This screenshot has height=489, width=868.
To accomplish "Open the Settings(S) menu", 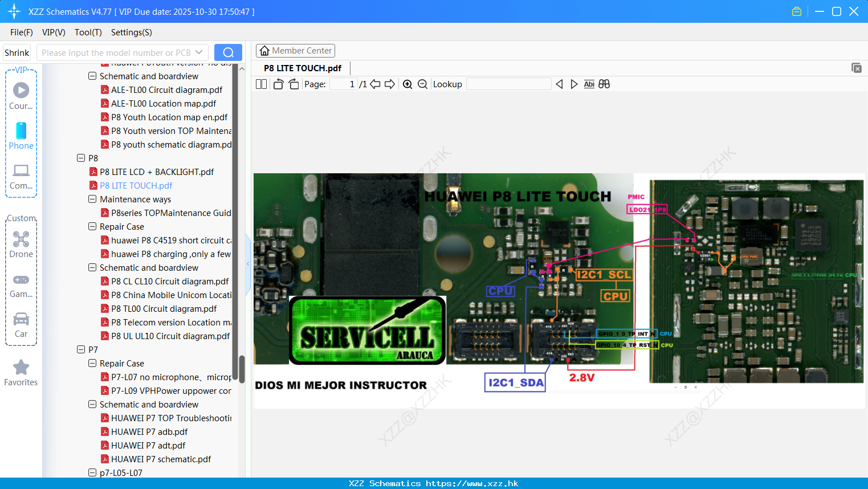I will 132,32.
